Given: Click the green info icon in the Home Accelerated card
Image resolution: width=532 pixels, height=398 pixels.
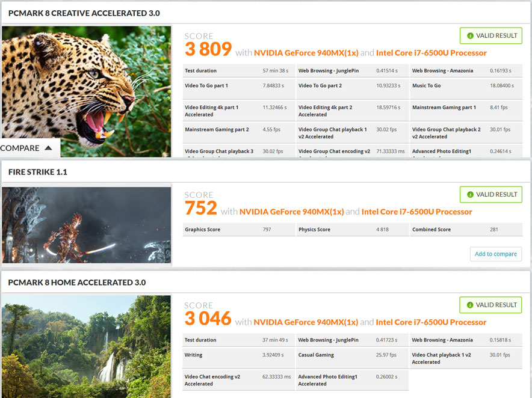Looking at the screenshot, I should 470,305.
